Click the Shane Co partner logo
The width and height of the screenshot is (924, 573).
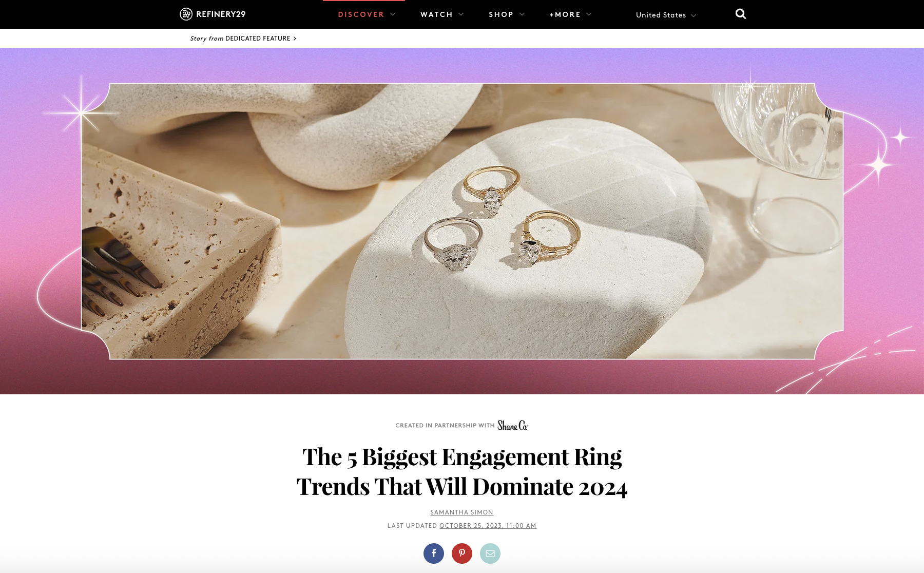(x=513, y=425)
